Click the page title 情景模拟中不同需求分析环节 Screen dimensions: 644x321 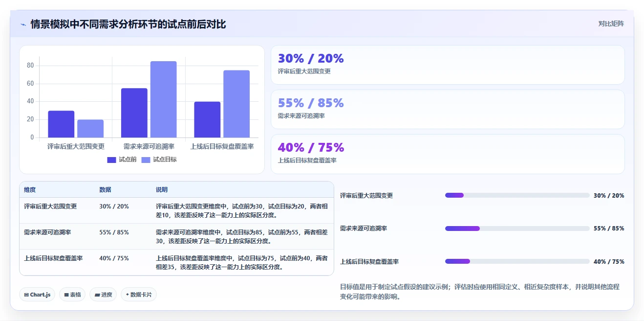click(128, 24)
